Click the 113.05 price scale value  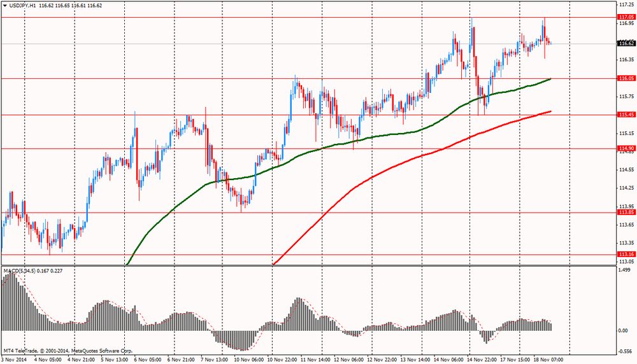point(626,262)
